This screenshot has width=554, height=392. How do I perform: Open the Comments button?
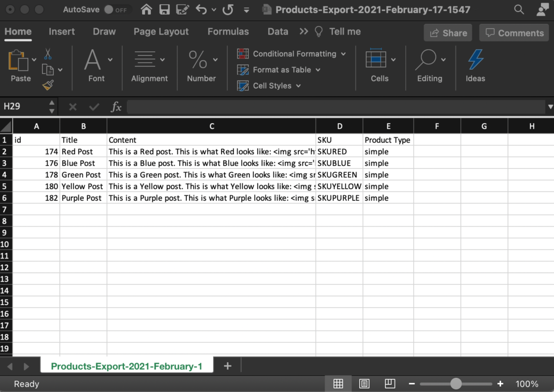coord(514,33)
